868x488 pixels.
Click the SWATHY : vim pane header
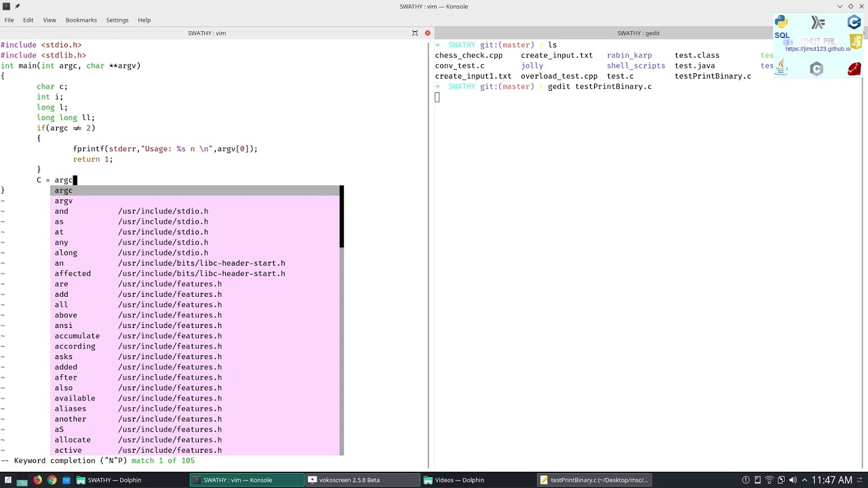[207, 33]
